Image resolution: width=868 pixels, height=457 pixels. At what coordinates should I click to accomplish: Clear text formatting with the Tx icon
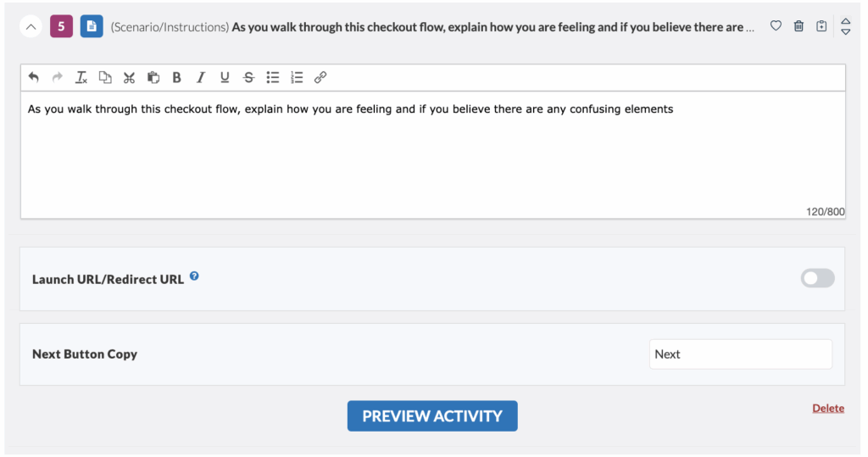(x=81, y=77)
